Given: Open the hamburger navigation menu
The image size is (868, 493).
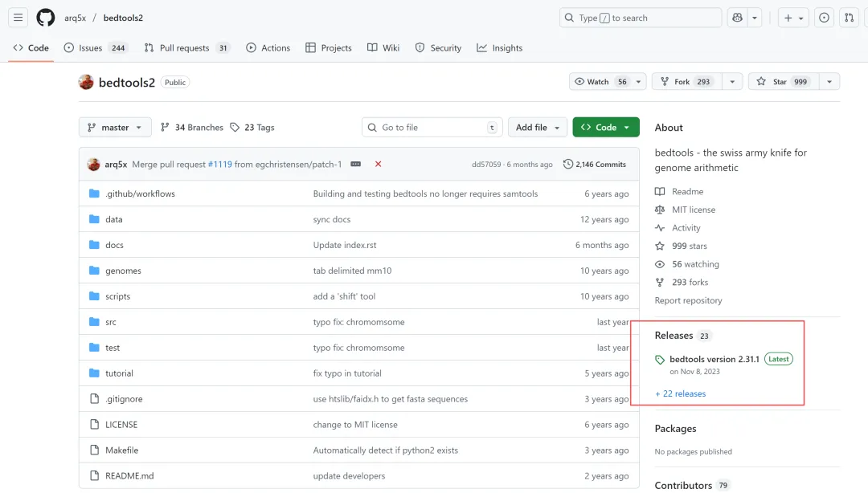Looking at the screenshot, I should point(18,18).
